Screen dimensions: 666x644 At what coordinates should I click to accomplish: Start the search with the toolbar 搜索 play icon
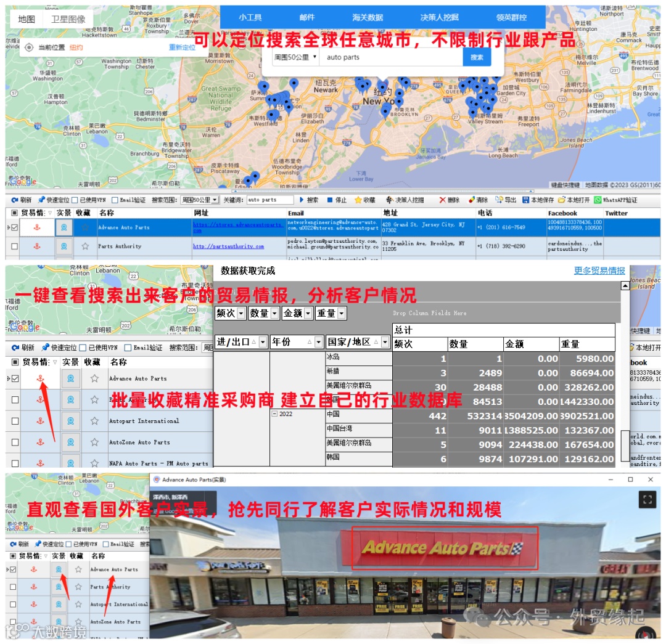click(x=302, y=200)
